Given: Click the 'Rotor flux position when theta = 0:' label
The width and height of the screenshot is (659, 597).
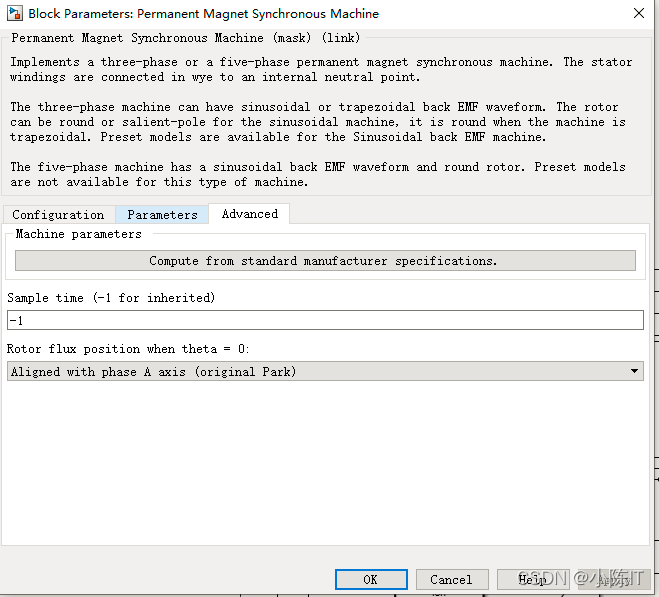Looking at the screenshot, I should [128, 349].
